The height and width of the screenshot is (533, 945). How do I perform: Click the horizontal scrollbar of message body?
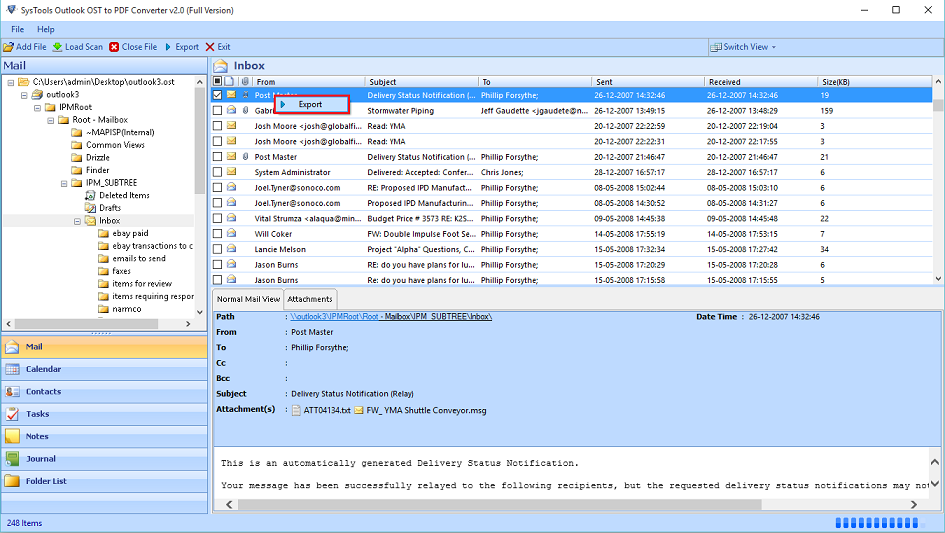pos(500,505)
